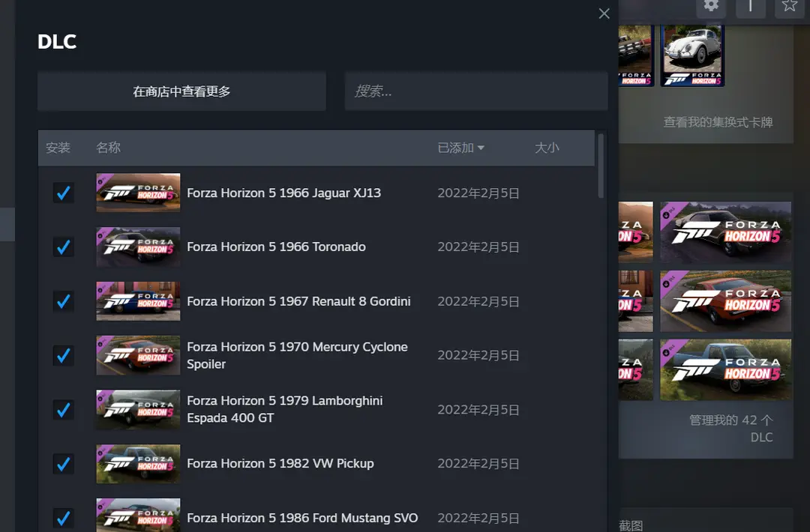The image size is (810, 532).
Task: Open 查看我的集换式卡牌 link
Action: click(718, 122)
